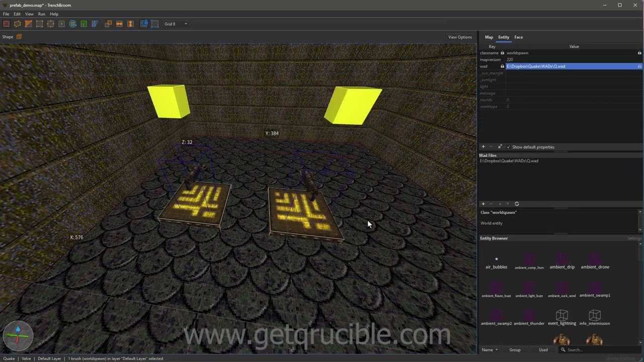Add a wad file with plus icon
The height and width of the screenshot is (362, 644).
click(x=484, y=204)
